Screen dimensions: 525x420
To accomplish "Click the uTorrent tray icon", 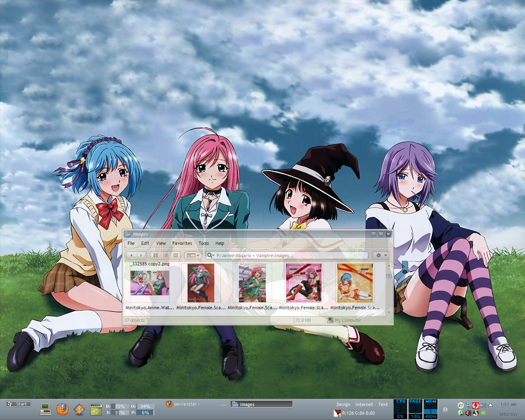I will pos(461,413).
